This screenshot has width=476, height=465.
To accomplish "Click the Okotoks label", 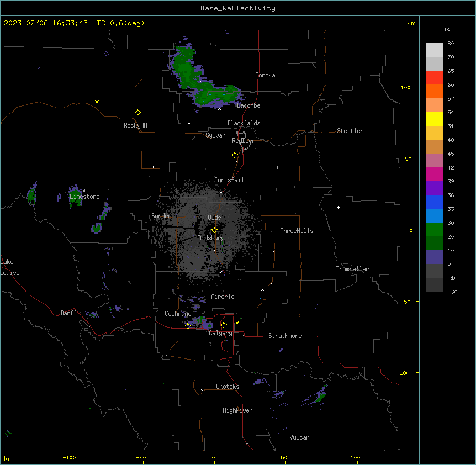I will [x=228, y=387].
